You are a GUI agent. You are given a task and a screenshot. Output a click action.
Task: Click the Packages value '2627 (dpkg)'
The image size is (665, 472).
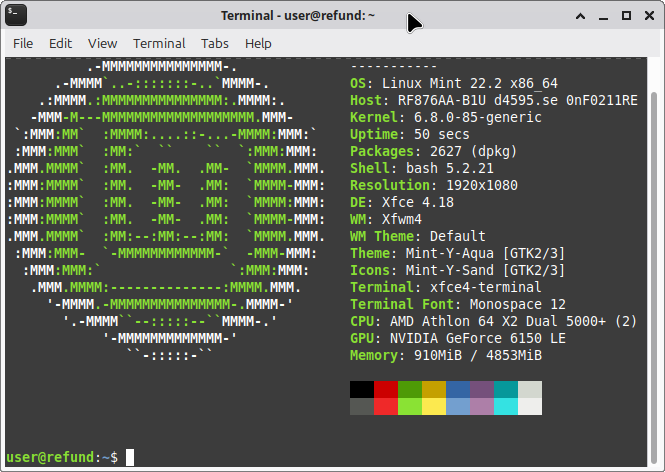pos(473,151)
